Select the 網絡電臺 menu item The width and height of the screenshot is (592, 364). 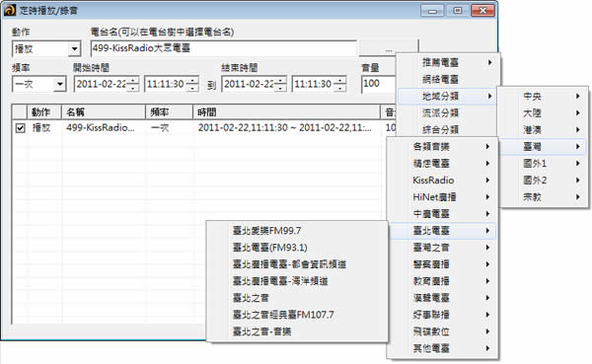[449, 79]
